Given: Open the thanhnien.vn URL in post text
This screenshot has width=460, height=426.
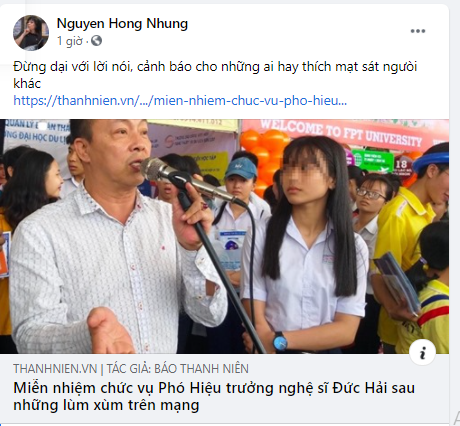Looking at the screenshot, I should pyautogui.click(x=180, y=100).
